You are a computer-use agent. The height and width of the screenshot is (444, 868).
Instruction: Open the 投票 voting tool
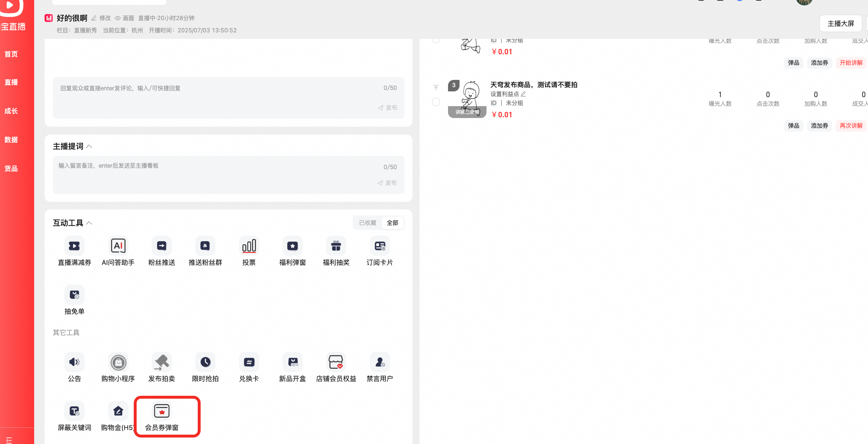[x=249, y=252]
